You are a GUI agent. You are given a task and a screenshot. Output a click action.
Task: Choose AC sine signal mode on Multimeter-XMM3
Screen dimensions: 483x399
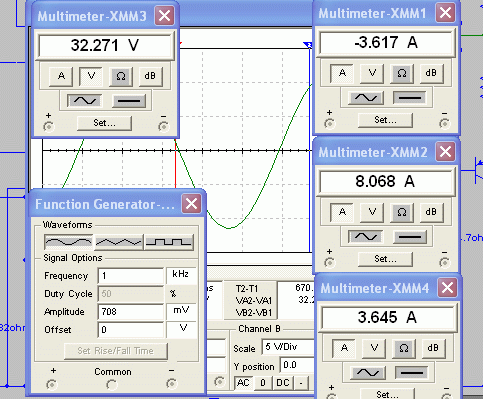[85, 101]
